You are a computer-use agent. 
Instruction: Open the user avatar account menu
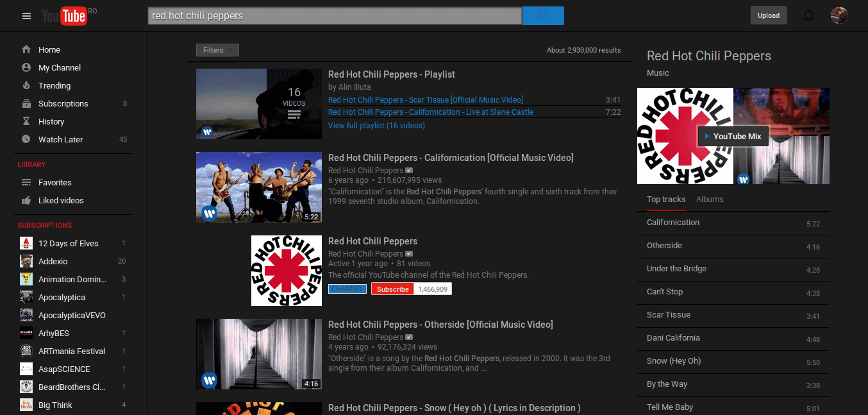click(839, 16)
